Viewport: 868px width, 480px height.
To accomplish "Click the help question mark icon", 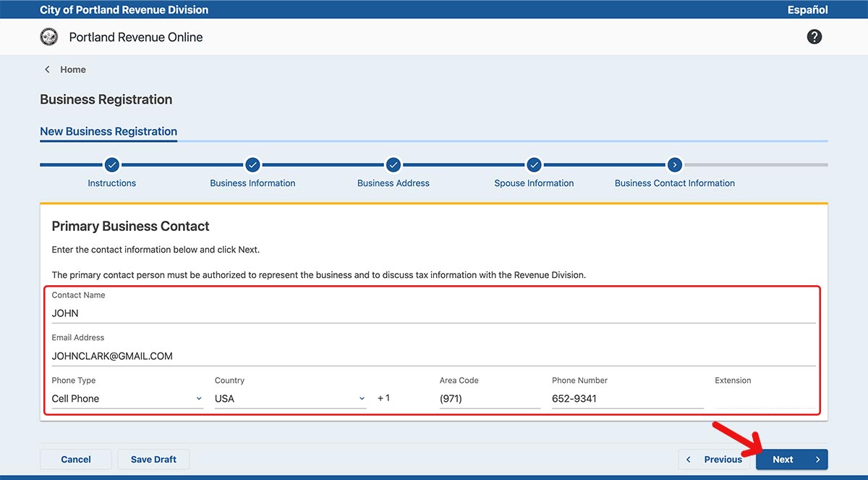I will click(814, 37).
